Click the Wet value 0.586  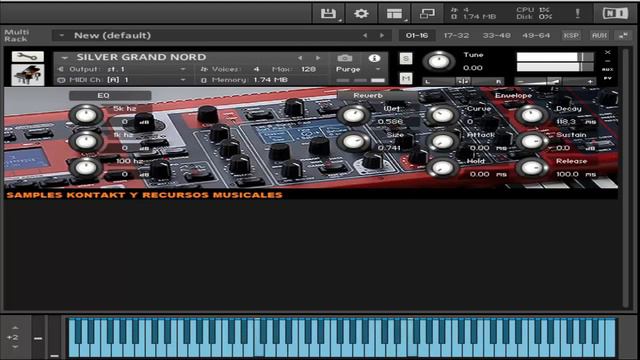pyautogui.click(x=390, y=122)
